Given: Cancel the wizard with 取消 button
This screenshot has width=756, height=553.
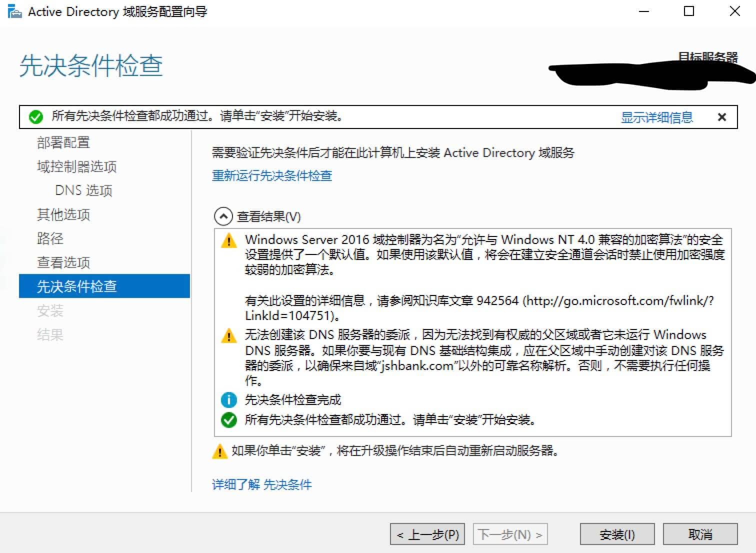Looking at the screenshot, I should point(700,534).
